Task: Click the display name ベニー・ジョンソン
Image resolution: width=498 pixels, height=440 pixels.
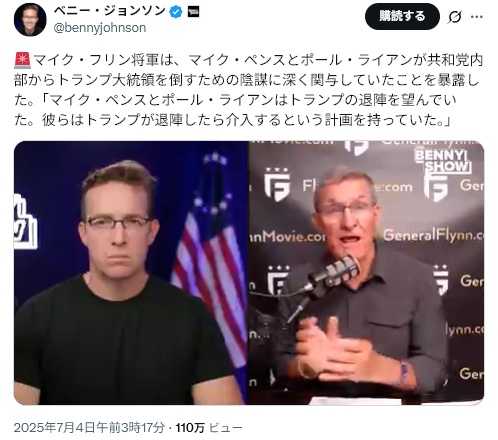Action: pyautogui.click(x=110, y=11)
